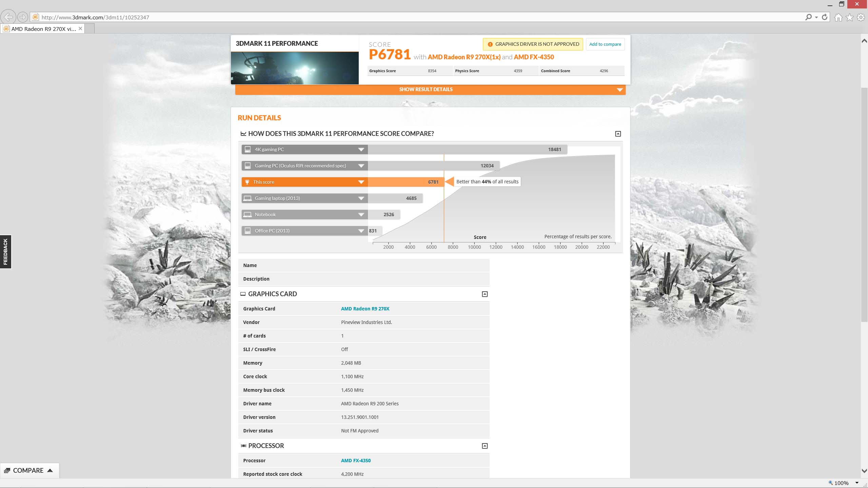Viewport: 868px width, 488px height.
Task: Open browser Tools gear icon
Action: pos(861,17)
